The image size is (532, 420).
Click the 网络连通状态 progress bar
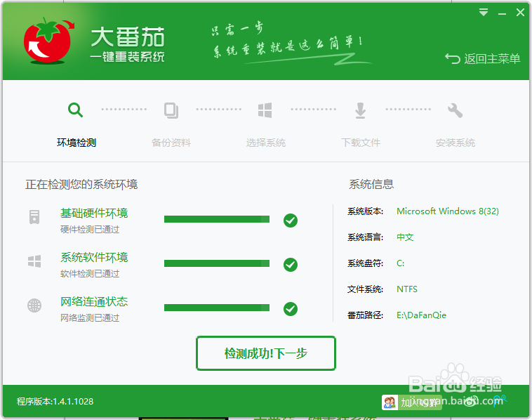pyautogui.click(x=217, y=308)
